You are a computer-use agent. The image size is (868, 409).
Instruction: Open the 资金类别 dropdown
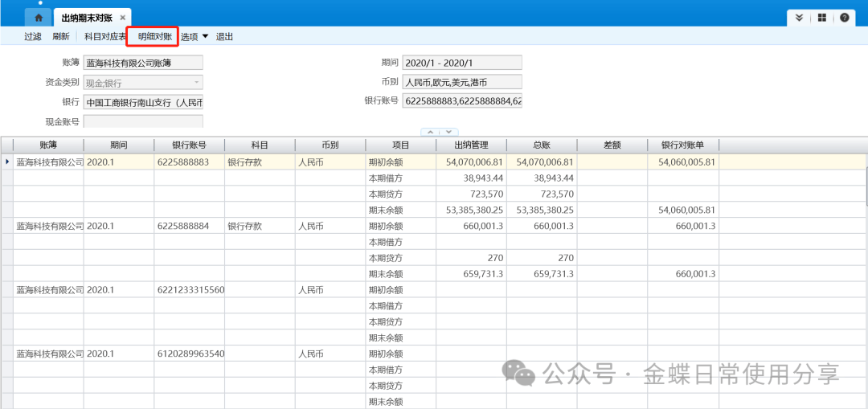point(143,82)
